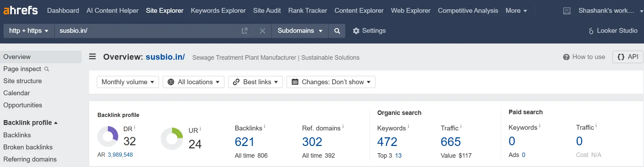Click the How to use help icon

(566, 57)
